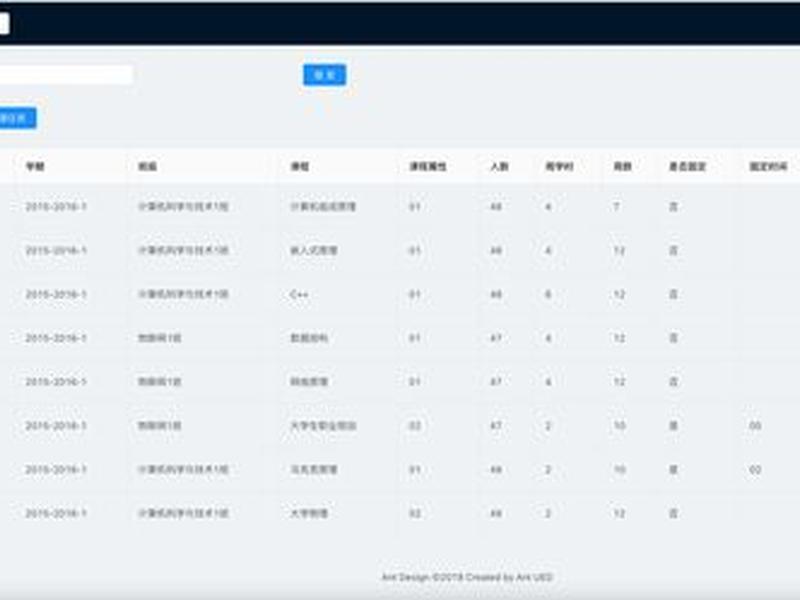Click the 否 value in the C++ row
The image size is (800, 600).
pyautogui.click(x=673, y=294)
